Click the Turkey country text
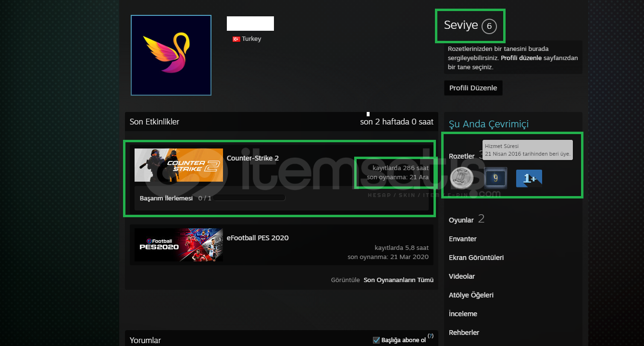 252,39
